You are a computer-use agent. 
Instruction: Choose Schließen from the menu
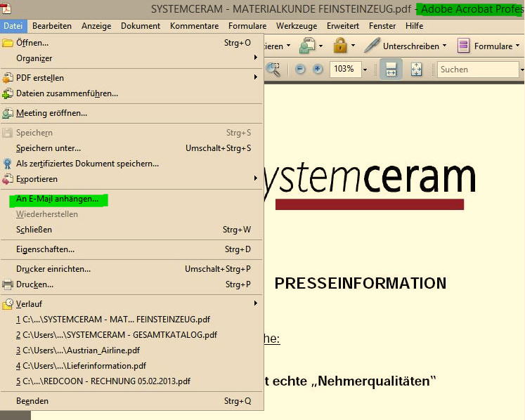(131, 230)
